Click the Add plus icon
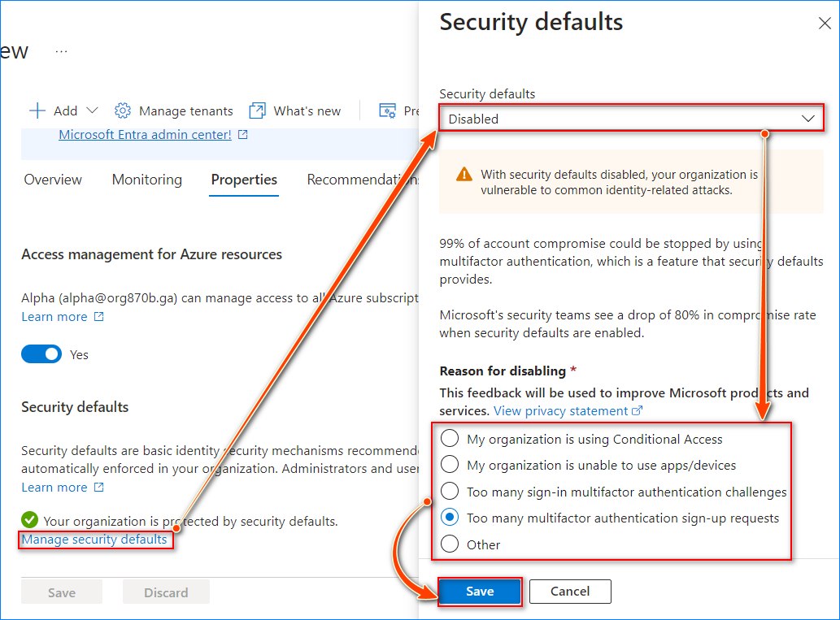 (37, 111)
